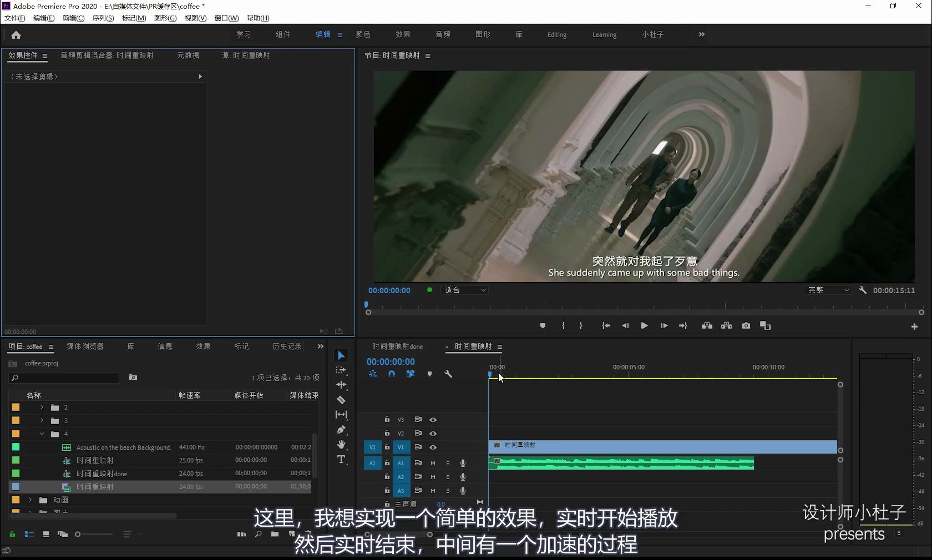This screenshot has width=932, height=560.
Task: Open the 完整 playback resolution dropdown
Action: [x=828, y=290]
